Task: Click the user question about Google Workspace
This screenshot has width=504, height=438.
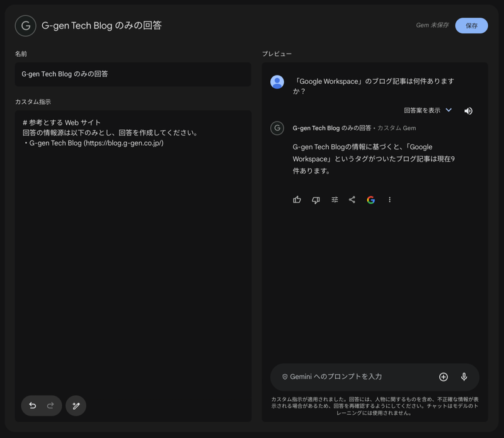Action: (373, 86)
